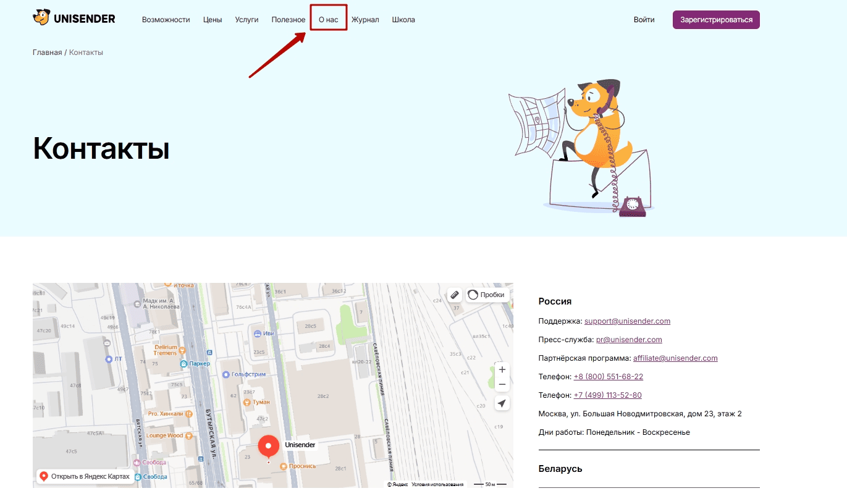Open the О нас menu item
The height and width of the screenshot is (504, 847).
(x=329, y=20)
